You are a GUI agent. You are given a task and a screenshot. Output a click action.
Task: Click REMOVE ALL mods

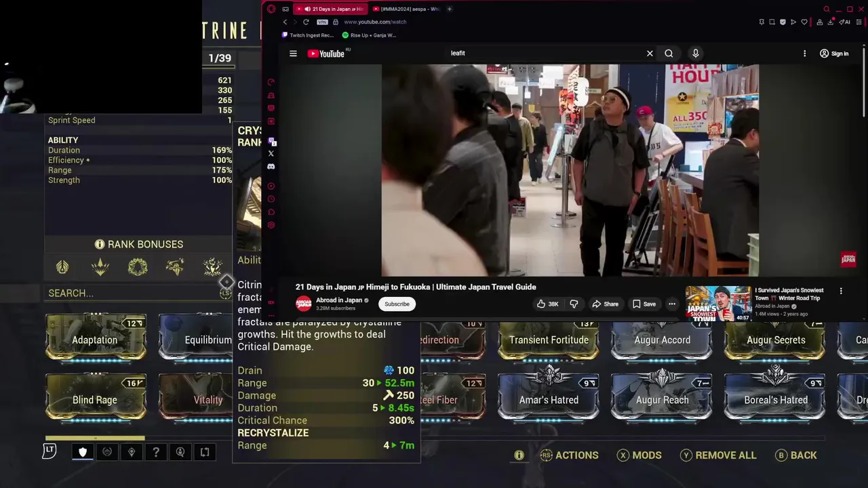717,455
